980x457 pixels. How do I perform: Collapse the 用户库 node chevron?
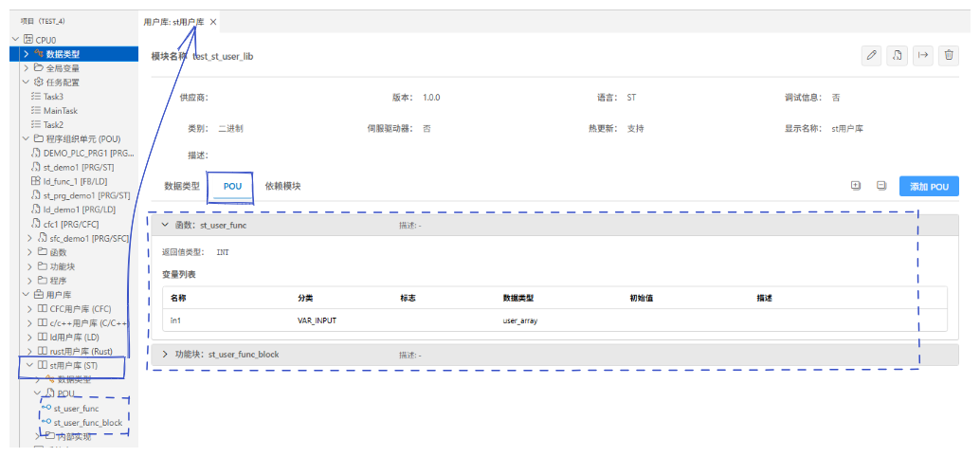27,295
